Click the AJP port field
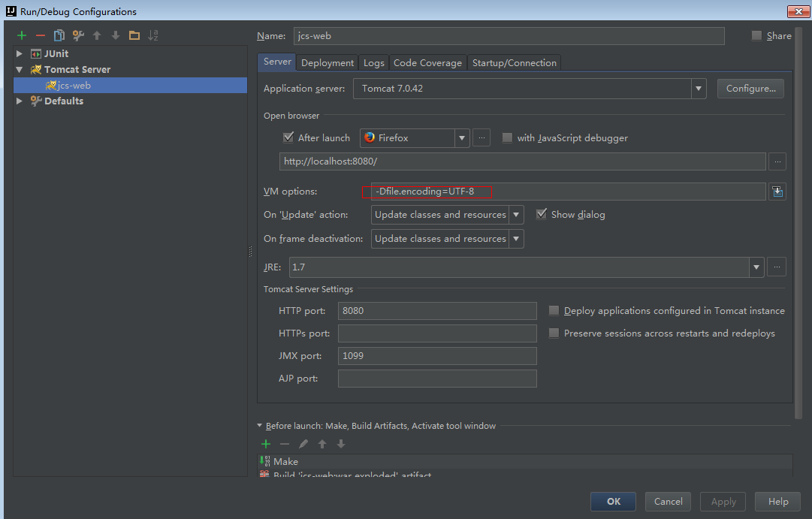This screenshot has height=519, width=812. click(437, 379)
